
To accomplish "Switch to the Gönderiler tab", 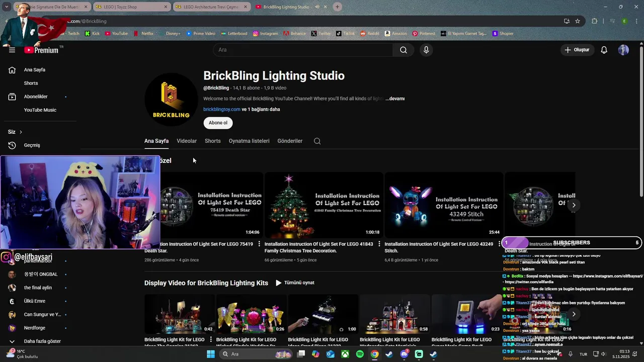I will 290,141.
